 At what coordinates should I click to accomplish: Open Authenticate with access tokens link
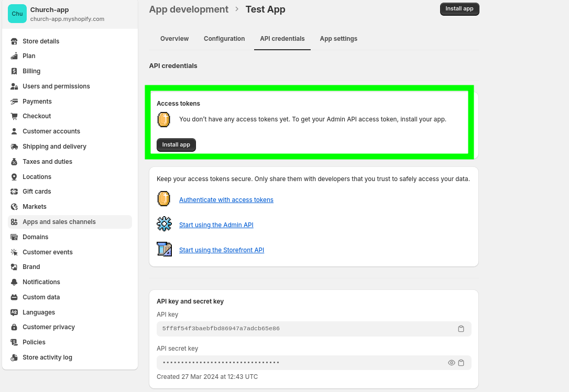pos(226,200)
